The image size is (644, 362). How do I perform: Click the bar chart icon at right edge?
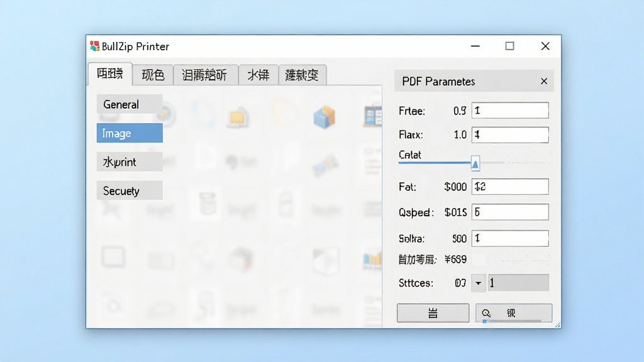point(372,260)
